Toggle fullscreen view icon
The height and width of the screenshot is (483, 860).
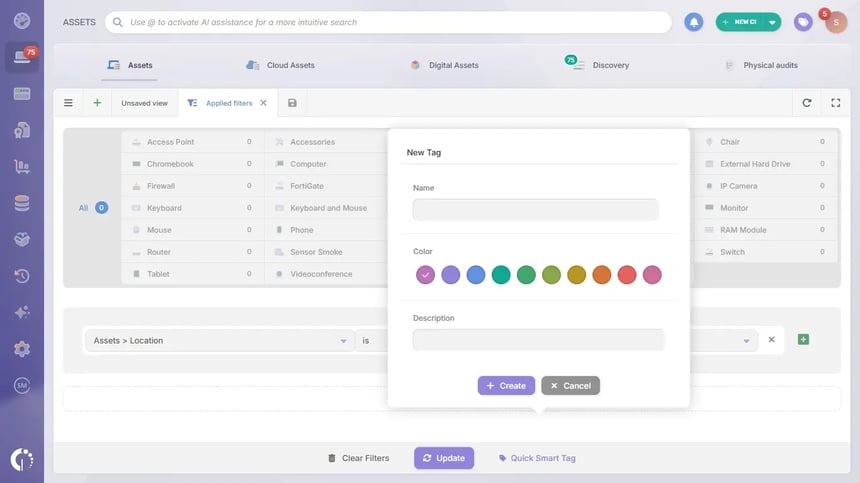(835, 103)
